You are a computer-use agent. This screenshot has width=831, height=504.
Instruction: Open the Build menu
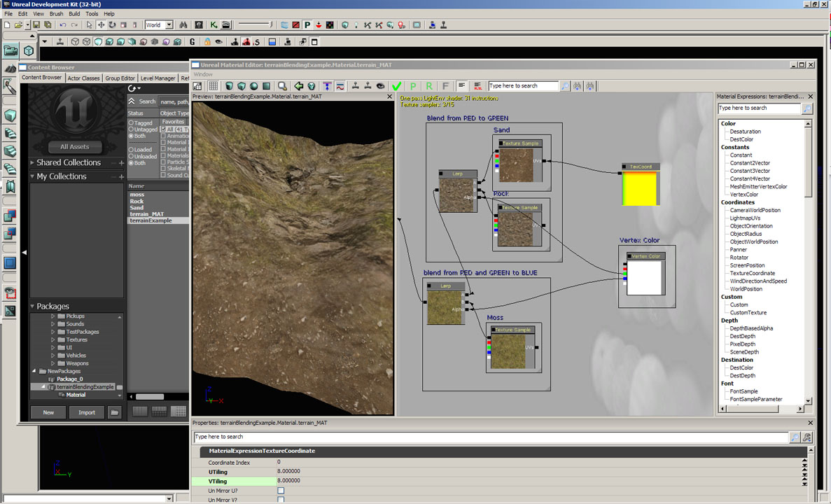click(x=74, y=14)
